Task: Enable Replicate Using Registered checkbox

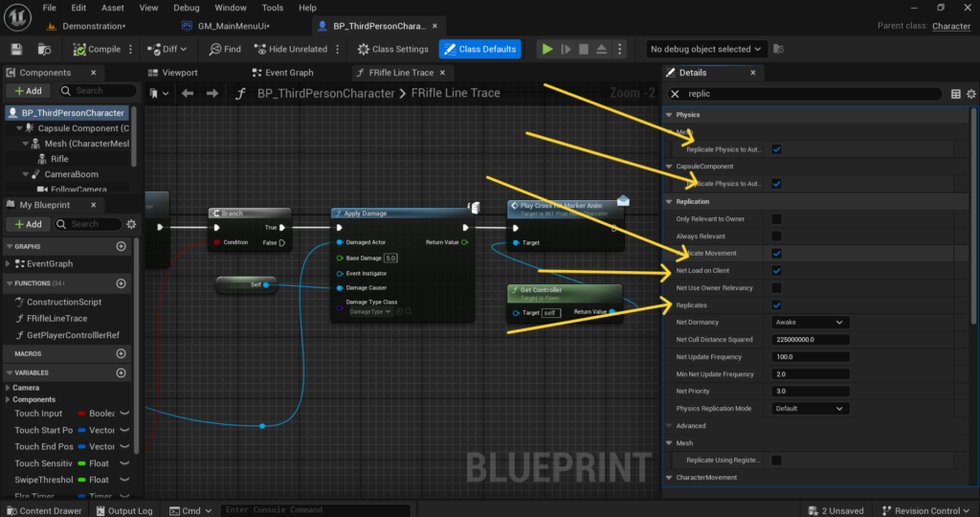Action: (x=776, y=461)
